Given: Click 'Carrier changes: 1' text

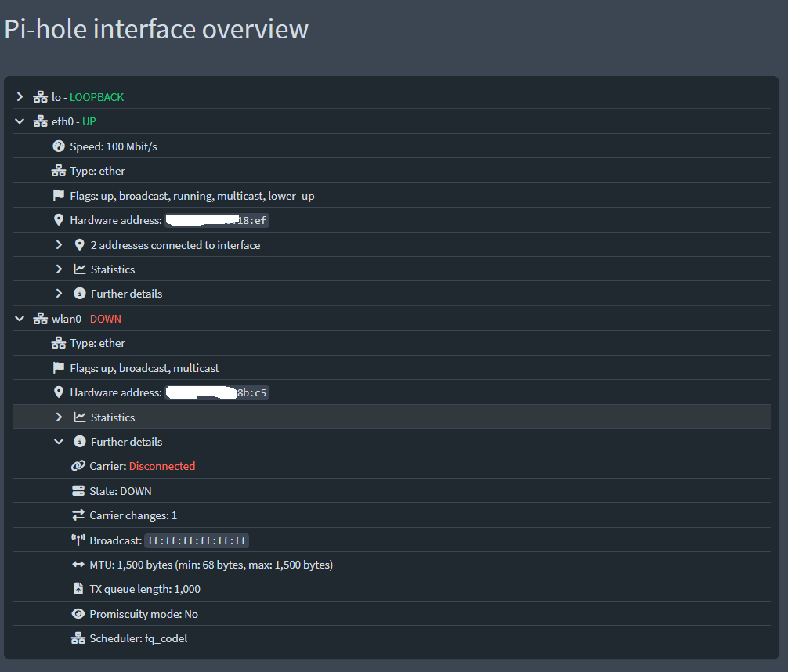Looking at the screenshot, I should (x=133, y=515).
